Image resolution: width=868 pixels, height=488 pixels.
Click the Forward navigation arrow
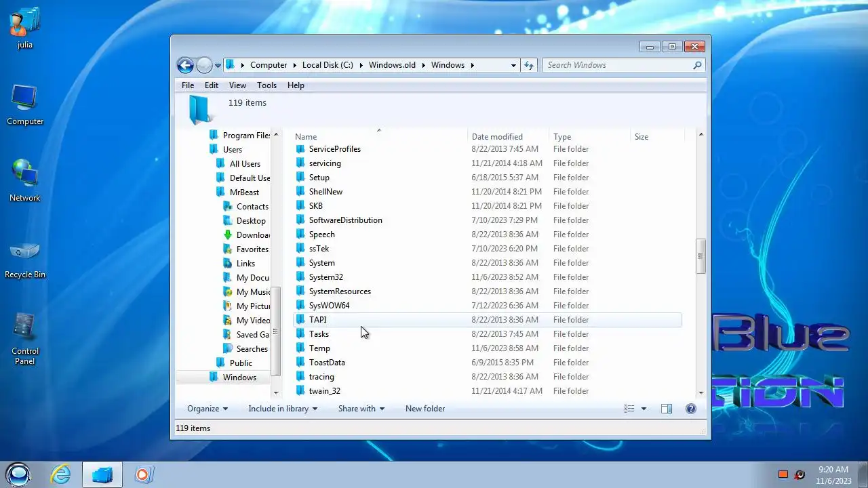204,65
